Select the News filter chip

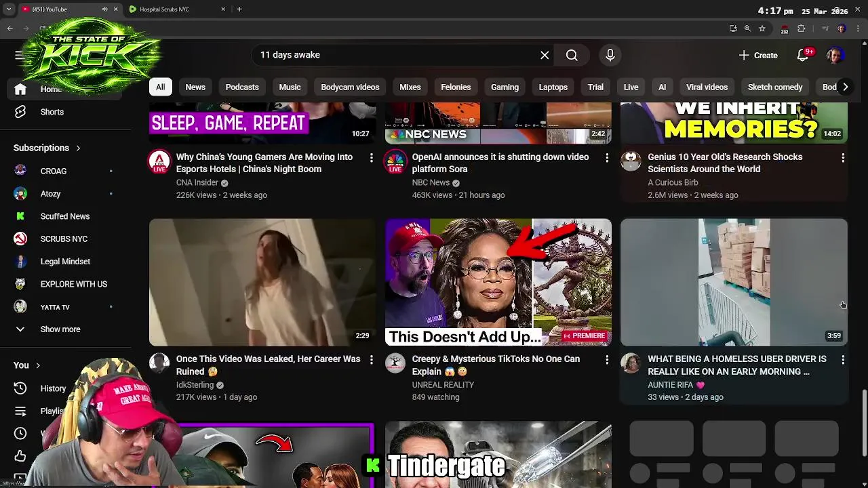tap(195, 87)
